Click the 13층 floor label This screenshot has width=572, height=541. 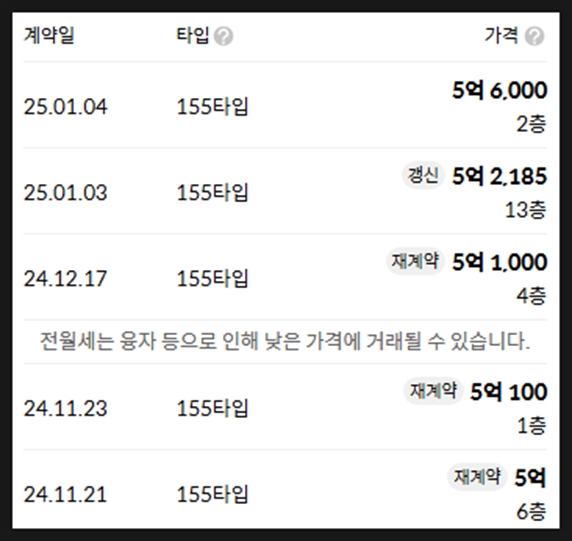[x=526, y=210]
